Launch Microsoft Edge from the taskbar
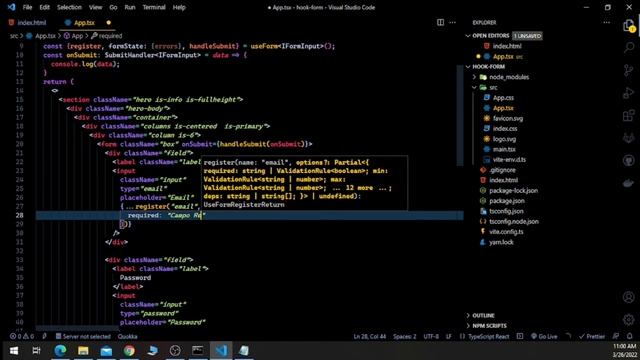The width and height of the screenshot is (640, 360). pos(60,351)
